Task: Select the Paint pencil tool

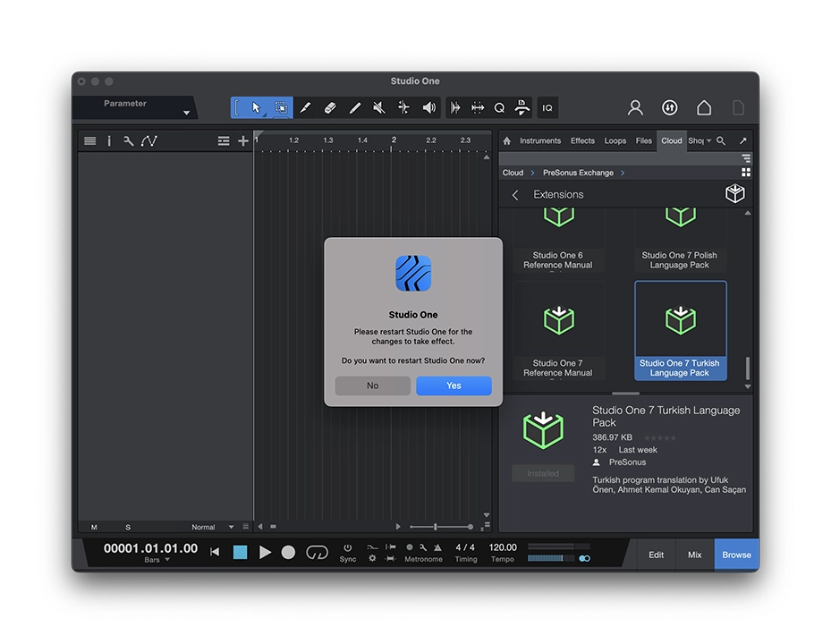Action: point(354,107)
